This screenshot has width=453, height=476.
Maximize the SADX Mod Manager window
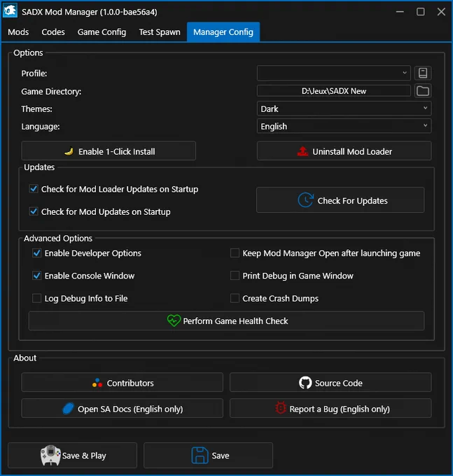[421, 12]
